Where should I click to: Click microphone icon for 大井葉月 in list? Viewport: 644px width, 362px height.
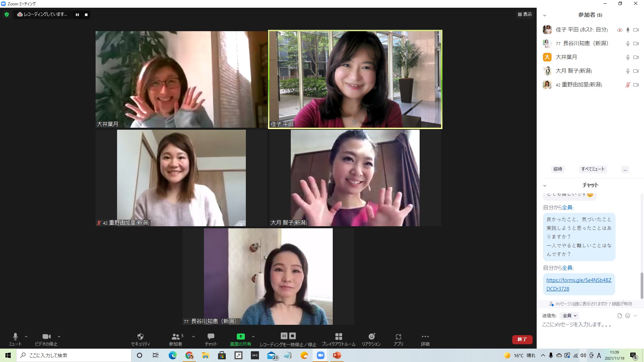[x=628, y=57]
